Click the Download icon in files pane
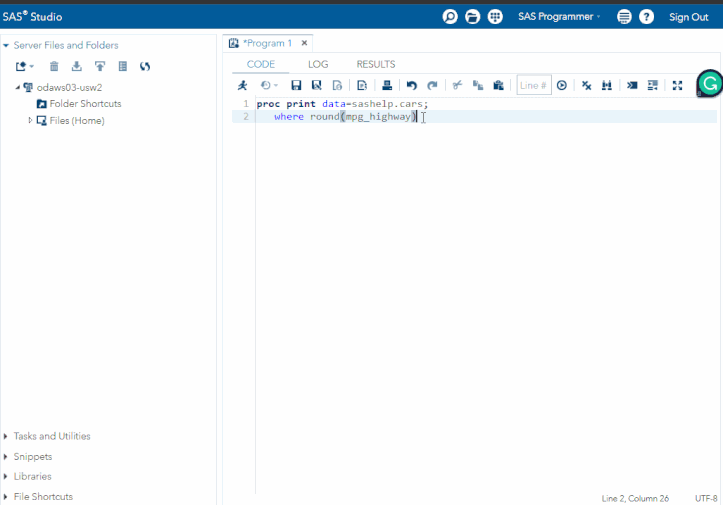The height and width of the screenshot is (505, 723). pos(77,66)
